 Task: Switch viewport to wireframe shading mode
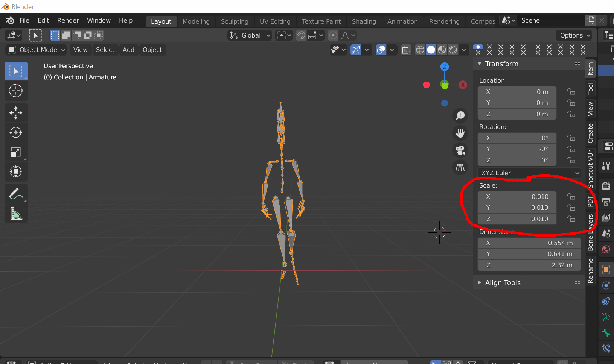click(420, 49)
